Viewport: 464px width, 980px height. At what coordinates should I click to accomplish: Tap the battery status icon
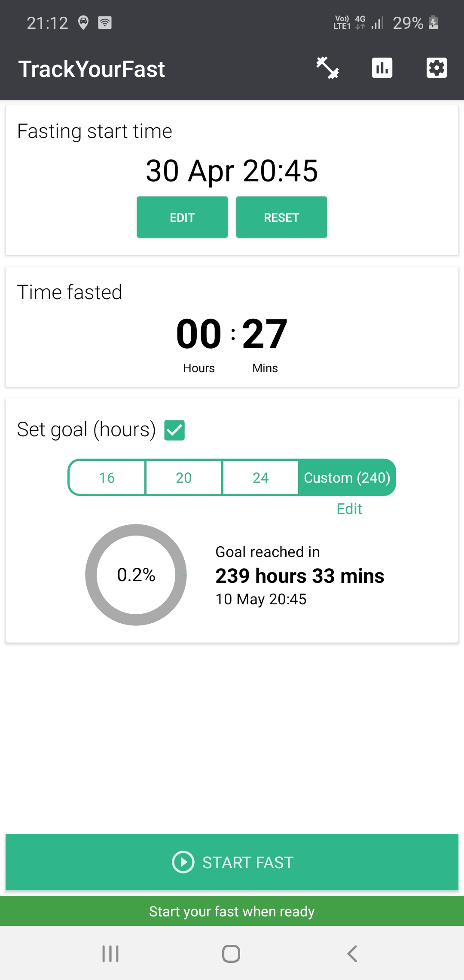(433, 22)
